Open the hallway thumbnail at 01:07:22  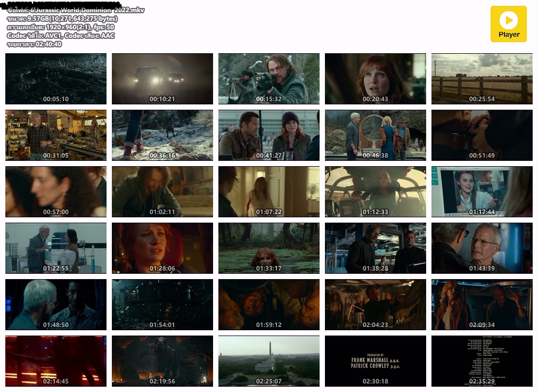[269, 192]
